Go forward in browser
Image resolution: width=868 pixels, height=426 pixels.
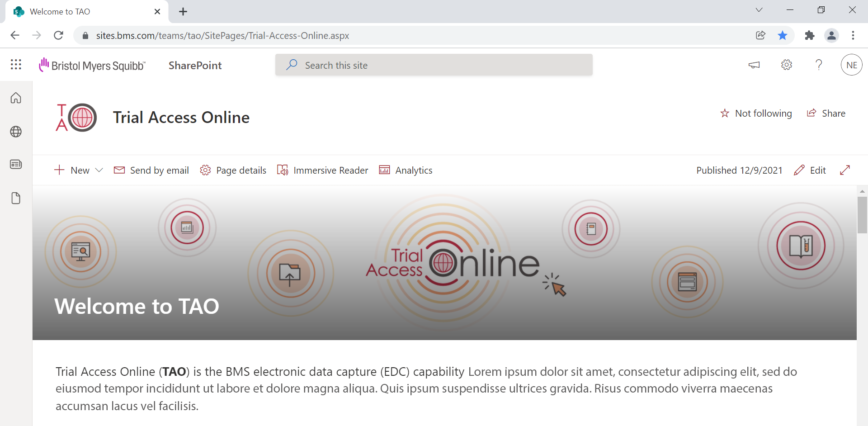[x=37, y=35]
